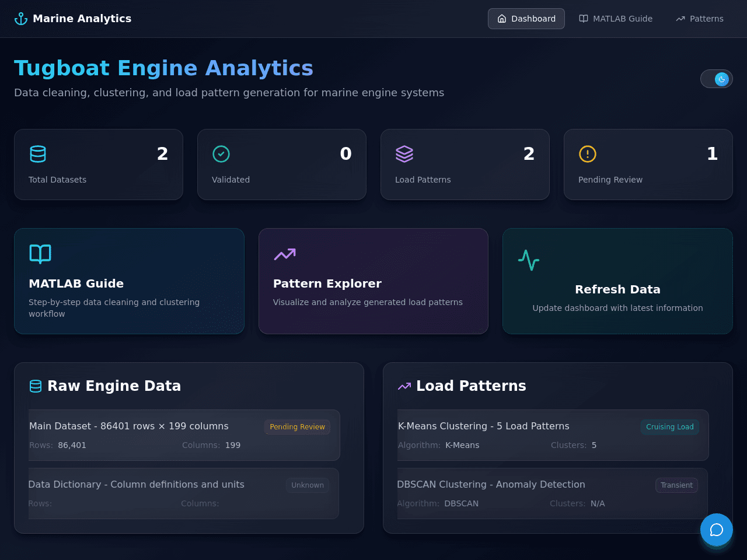Click the Unknown status badge
Image resolution: width=747 pixels, height=560 pixels.
[x=308, y=485]
